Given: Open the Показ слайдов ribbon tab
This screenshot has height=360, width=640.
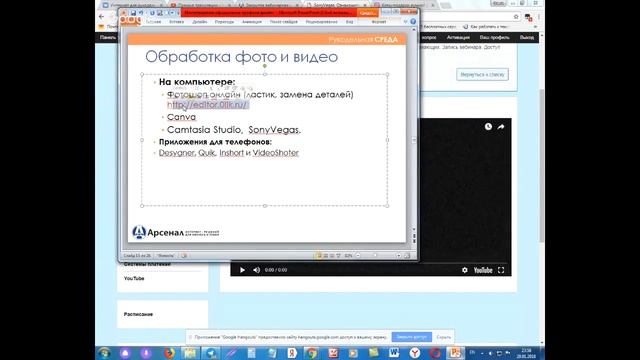Looking at the screenshot, I should pyautogui.click(x=284, y=22).
